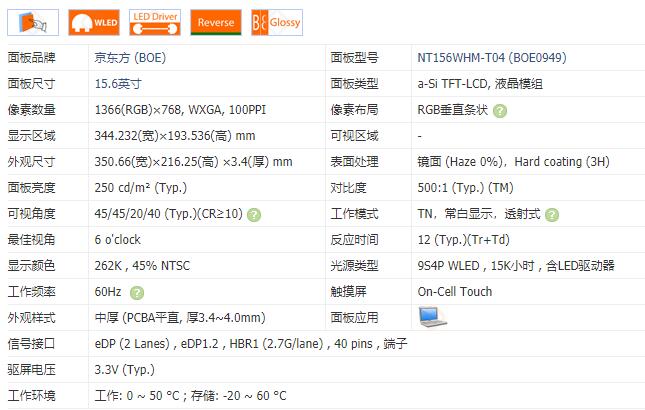The height and width of the screenshot is (410, 645).
Task: Select display area 344.232(宽)×193.536(高) mm
Action: point(175,136)
